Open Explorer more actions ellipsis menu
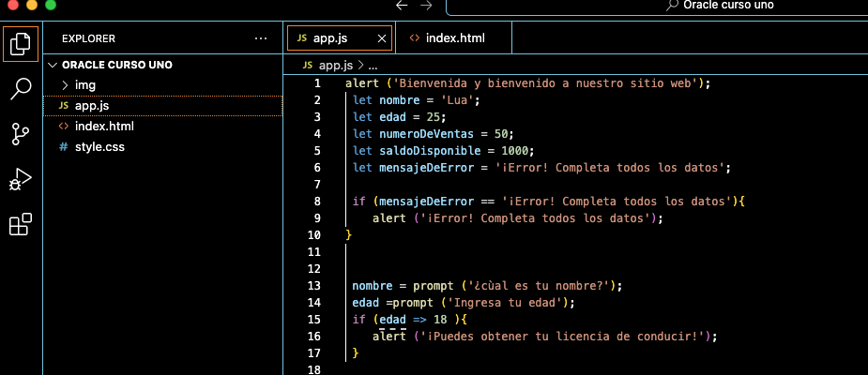Viewport: 868px width, 375px height. tap(260, 38)
